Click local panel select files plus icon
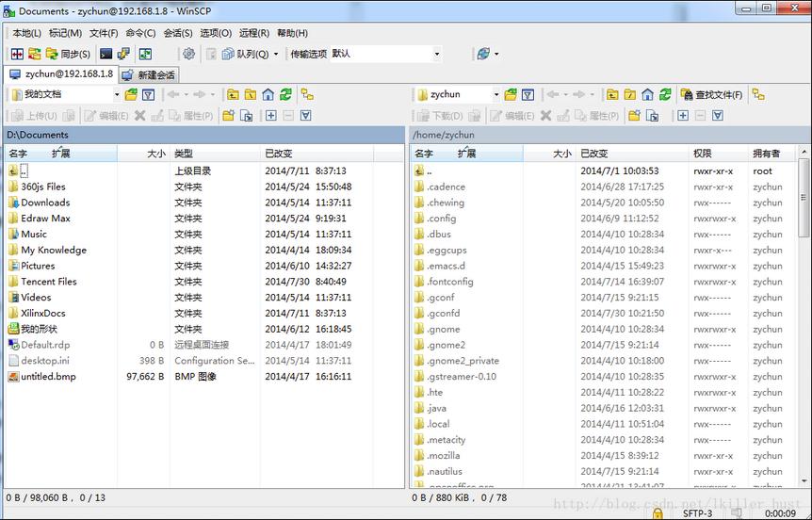The image size is (812, 520). [271, 115]
